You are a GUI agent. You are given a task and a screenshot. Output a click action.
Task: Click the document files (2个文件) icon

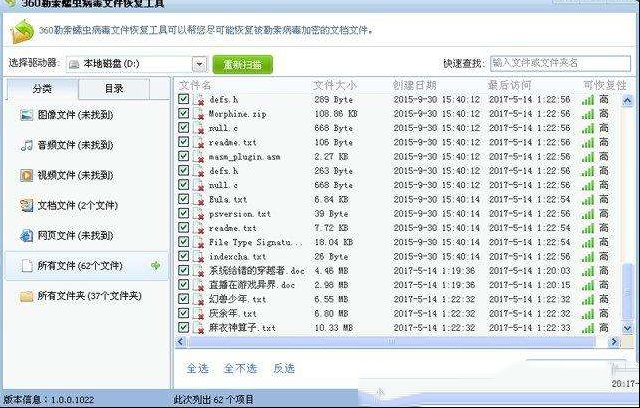pos(27,205)
